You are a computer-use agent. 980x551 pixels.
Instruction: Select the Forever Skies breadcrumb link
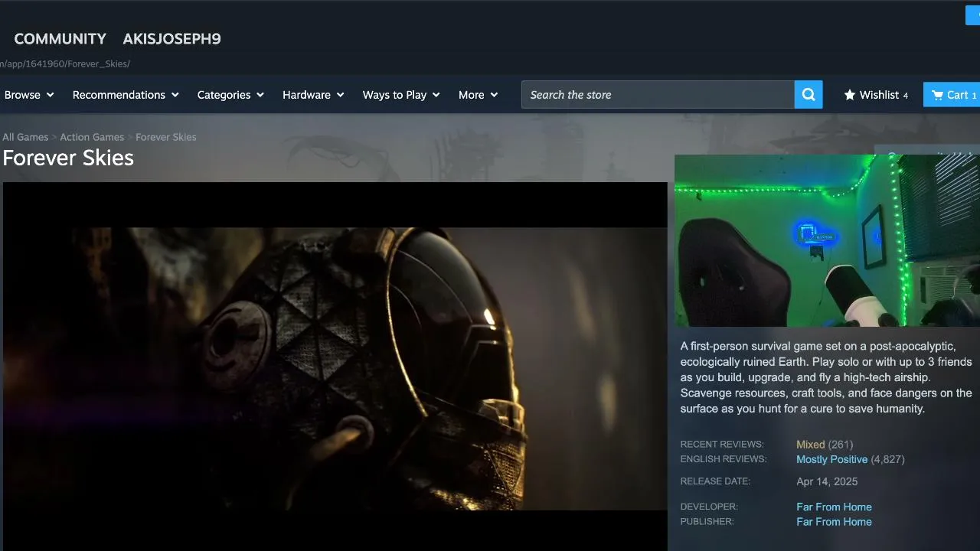tap(166, 137)
